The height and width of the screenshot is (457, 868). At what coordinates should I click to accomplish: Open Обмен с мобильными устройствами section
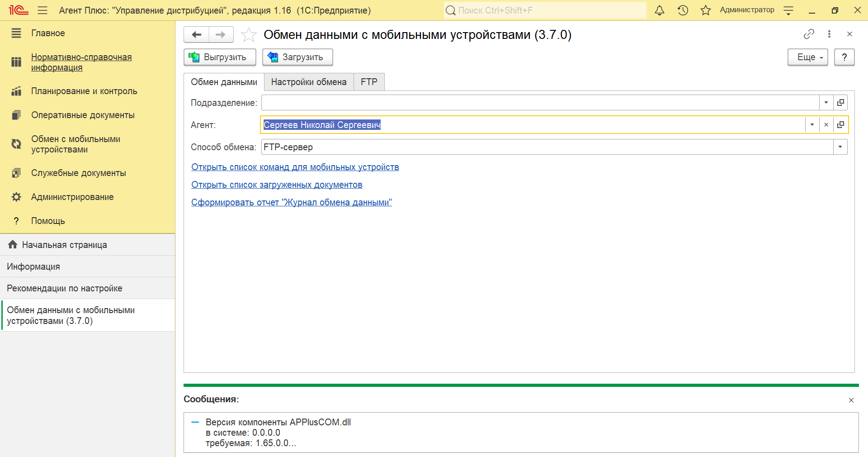75,144
